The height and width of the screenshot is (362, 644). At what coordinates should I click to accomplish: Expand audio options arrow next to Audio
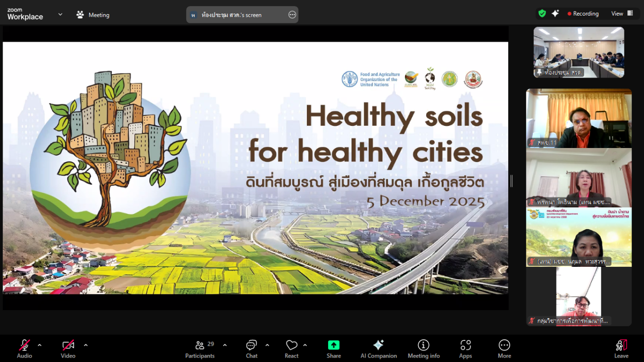(40, 345)
